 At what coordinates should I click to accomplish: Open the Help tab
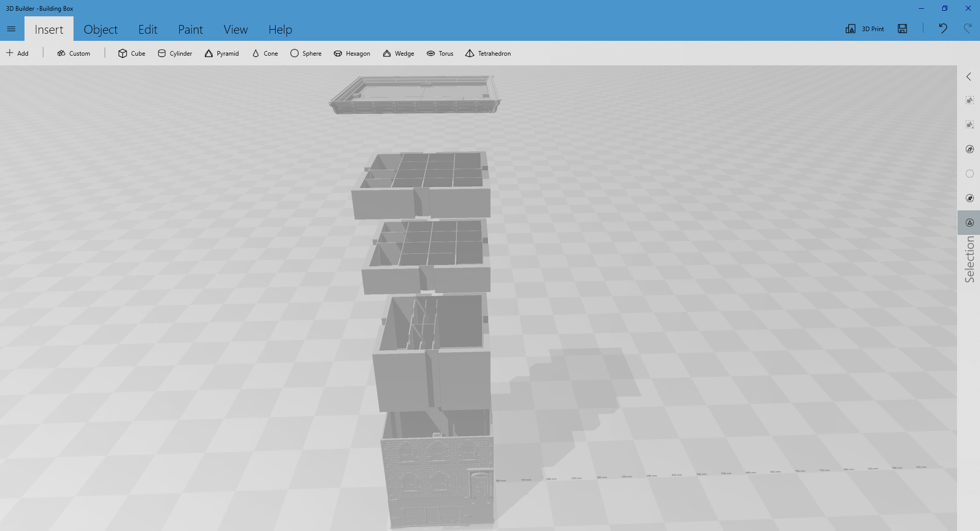click(280, 29)
